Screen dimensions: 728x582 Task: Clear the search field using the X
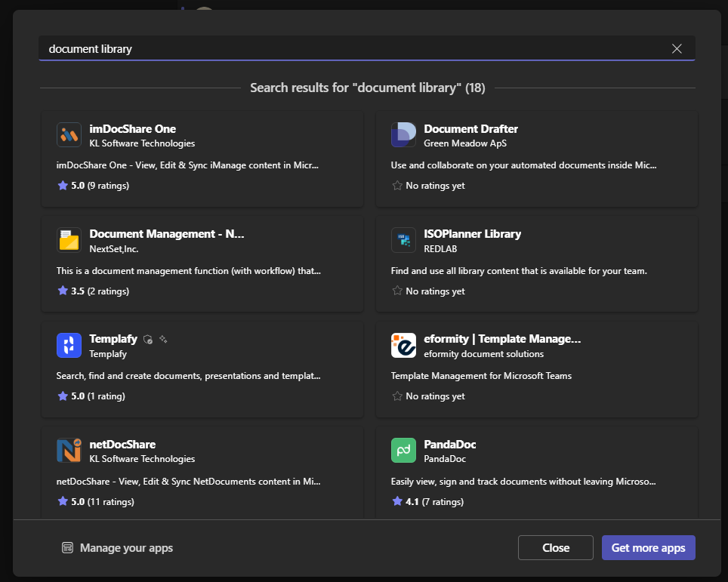tap(677, 48)
